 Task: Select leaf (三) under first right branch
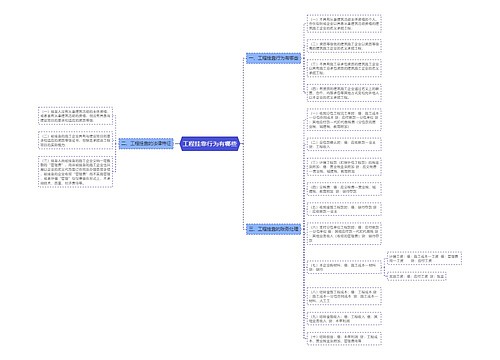click(x=344, y=68)
